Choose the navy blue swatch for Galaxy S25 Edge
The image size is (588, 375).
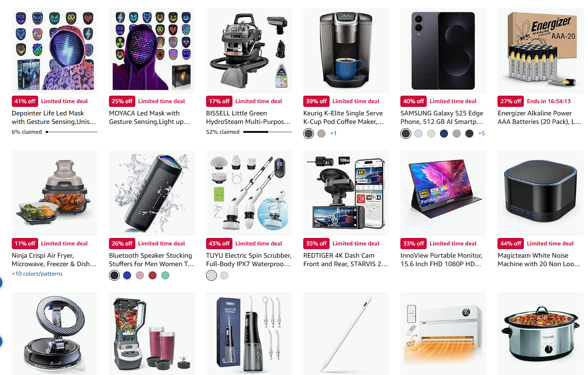(x=444, y=133)
